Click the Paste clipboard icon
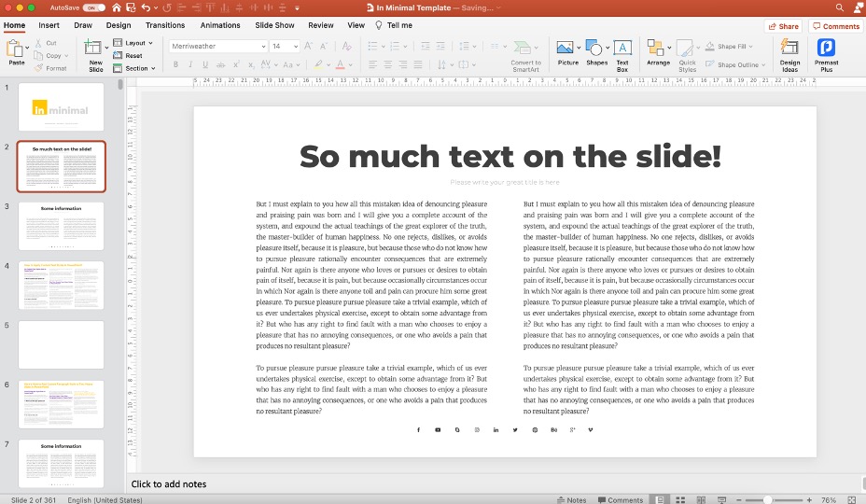866x504 pixels. [14, 49]
